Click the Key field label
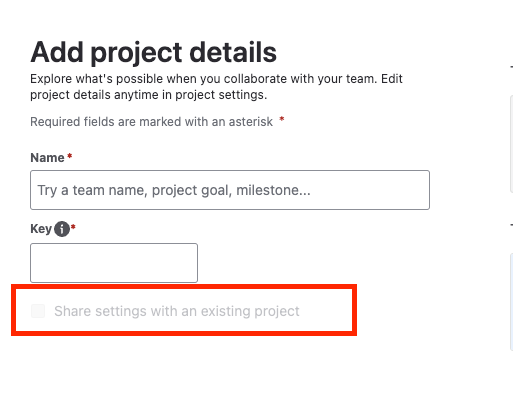Image resolution: width=513 pixels, height=395 pixels. click(x=41, y=229)
